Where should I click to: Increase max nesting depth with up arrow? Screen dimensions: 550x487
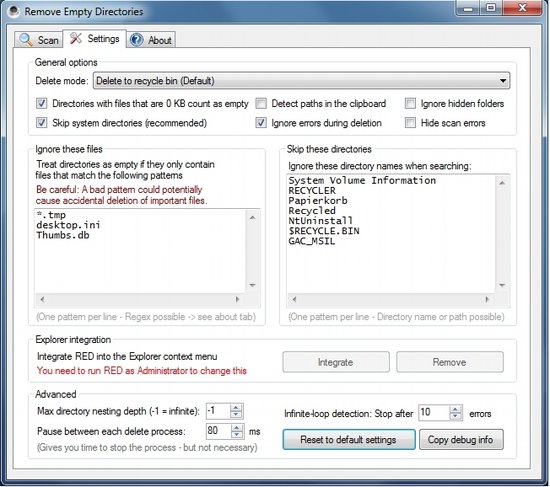pos(236,408)
